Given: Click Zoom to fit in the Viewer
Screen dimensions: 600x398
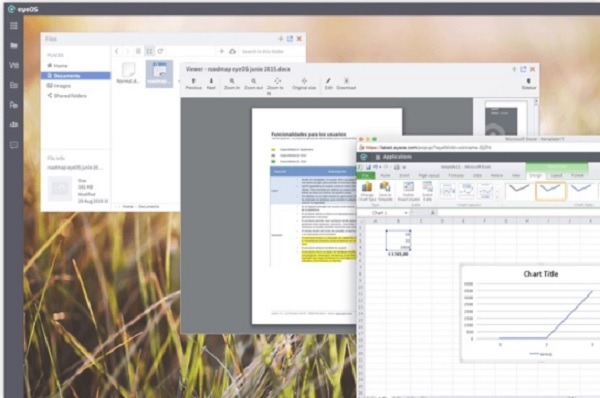Looking at the screenshot, I should point(276,86).
